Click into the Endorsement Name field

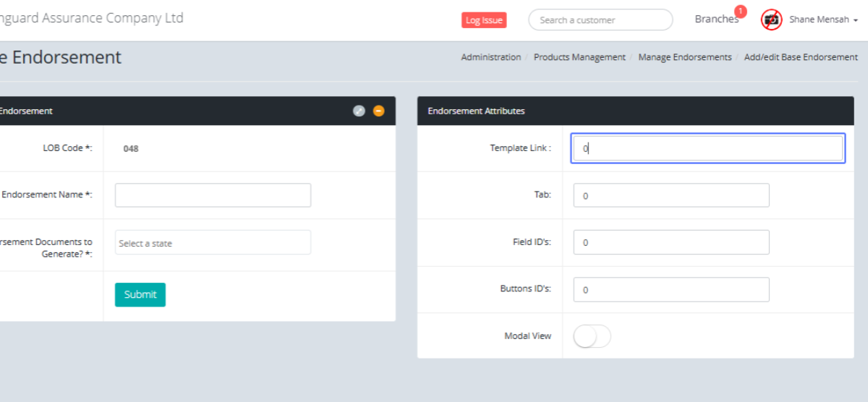(x=213, y=195)
